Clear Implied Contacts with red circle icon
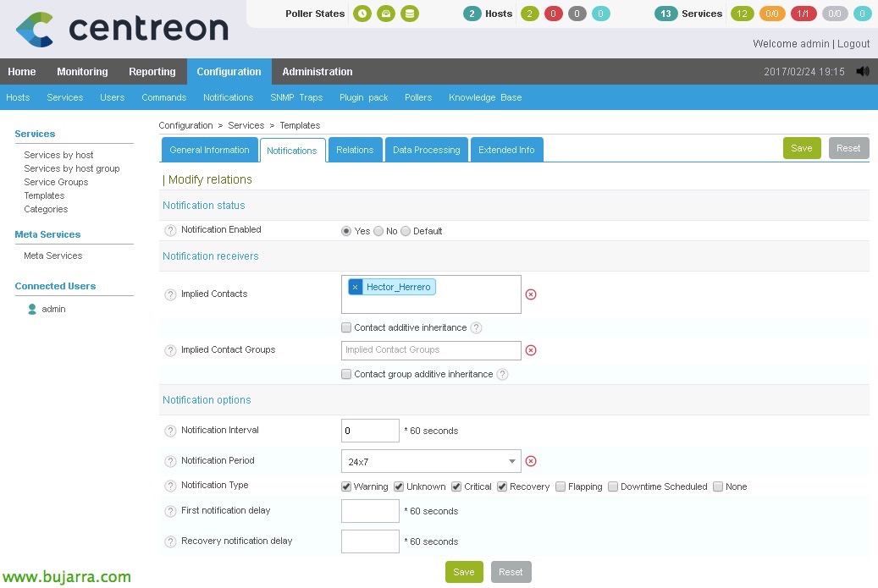Viewport: 878px width, 588px height. point(531,294)
